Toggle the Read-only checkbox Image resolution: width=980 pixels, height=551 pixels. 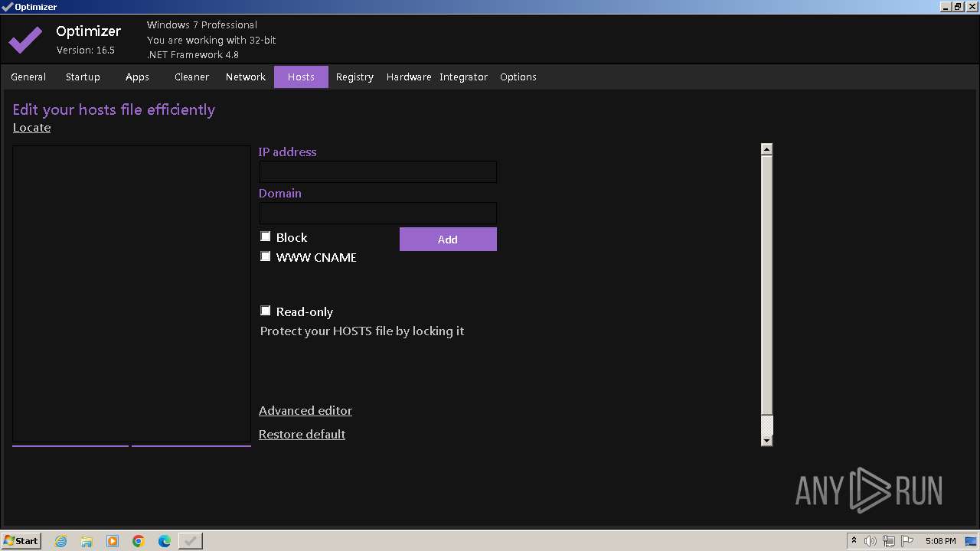click(266, 311)
